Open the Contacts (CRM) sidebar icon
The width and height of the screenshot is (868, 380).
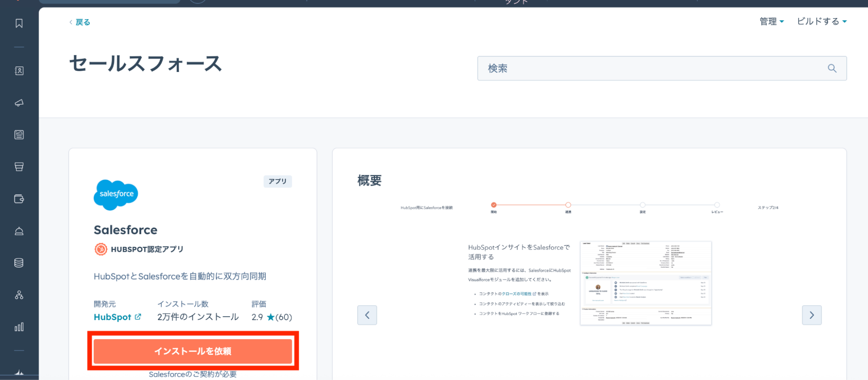19,71
